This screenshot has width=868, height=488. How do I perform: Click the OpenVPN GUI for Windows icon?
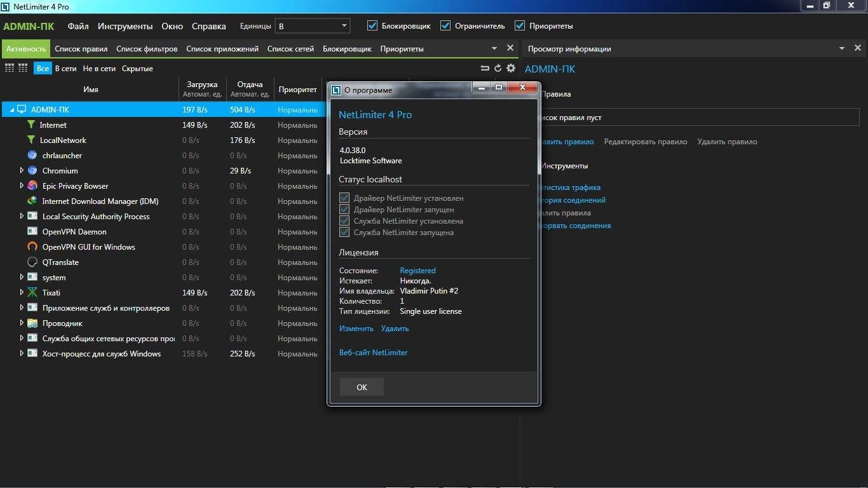(32, 247)
